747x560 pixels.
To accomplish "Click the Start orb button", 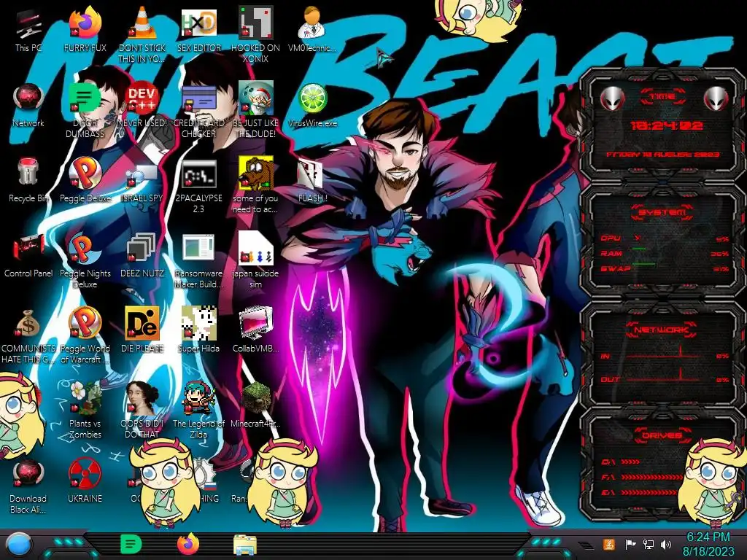I will 19,545.
